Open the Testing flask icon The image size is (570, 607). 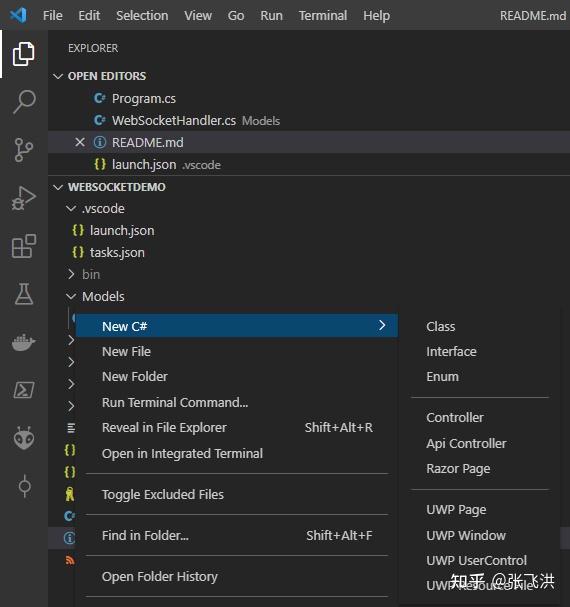(x=24, y=294)
